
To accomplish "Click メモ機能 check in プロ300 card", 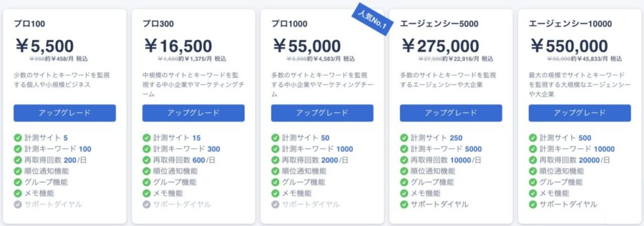I will click(x=147, y=193).
